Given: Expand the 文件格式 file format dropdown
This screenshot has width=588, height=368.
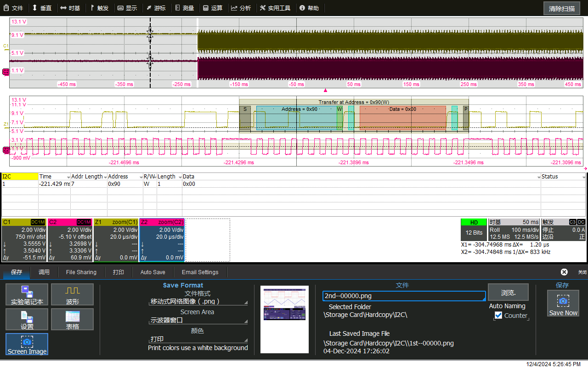Looking at the screenshot, I should 198,302.
